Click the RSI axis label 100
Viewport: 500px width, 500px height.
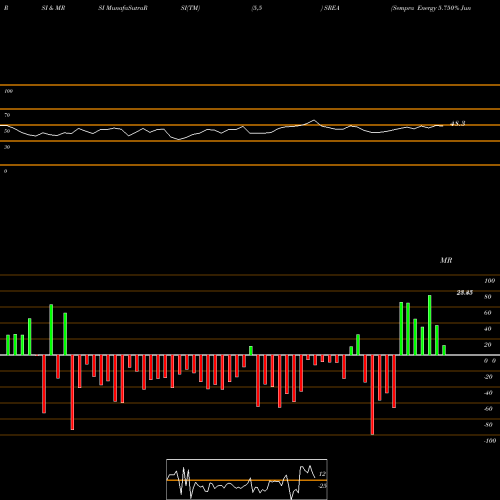point(8,91)
